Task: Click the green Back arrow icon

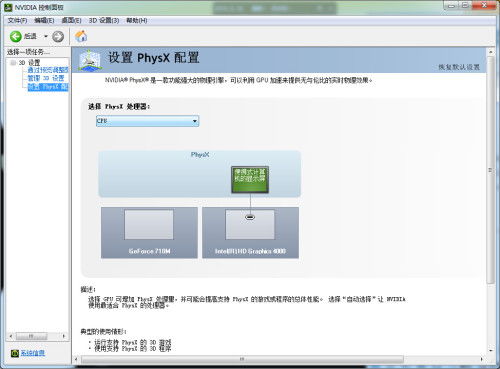Action: (x=15, y=36)
